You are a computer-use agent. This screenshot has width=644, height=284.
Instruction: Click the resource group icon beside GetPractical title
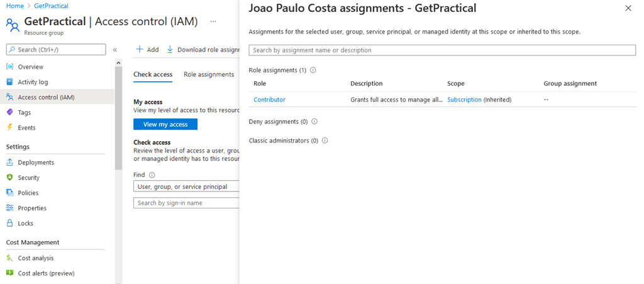click(13, 25)
